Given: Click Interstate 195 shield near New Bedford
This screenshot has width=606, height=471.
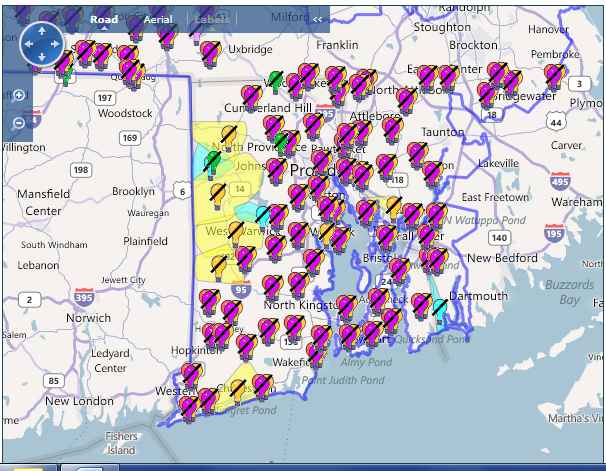Looking at the screenshot, I should tap(554, 233).
